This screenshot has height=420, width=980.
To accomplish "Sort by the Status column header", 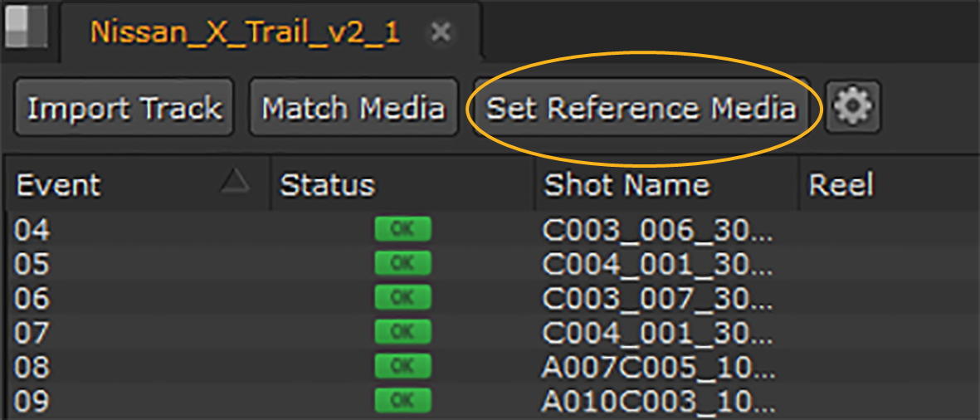I will coord(327,184).
